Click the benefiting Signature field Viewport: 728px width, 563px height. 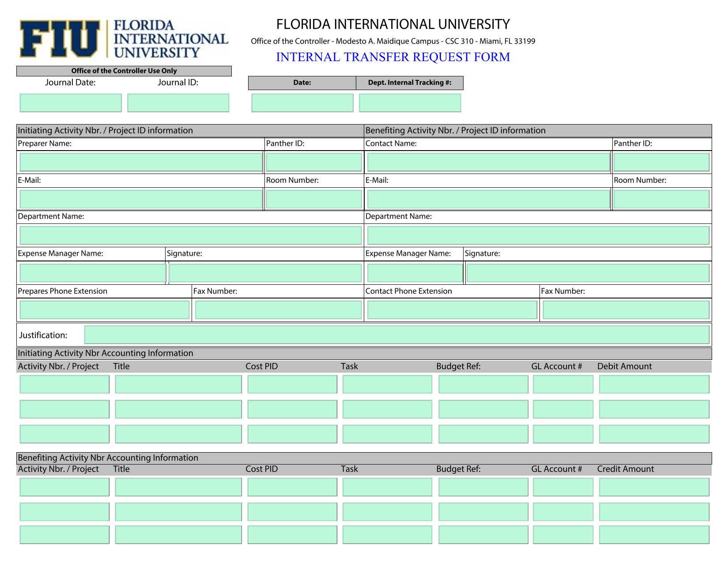[x=588, y=273]
